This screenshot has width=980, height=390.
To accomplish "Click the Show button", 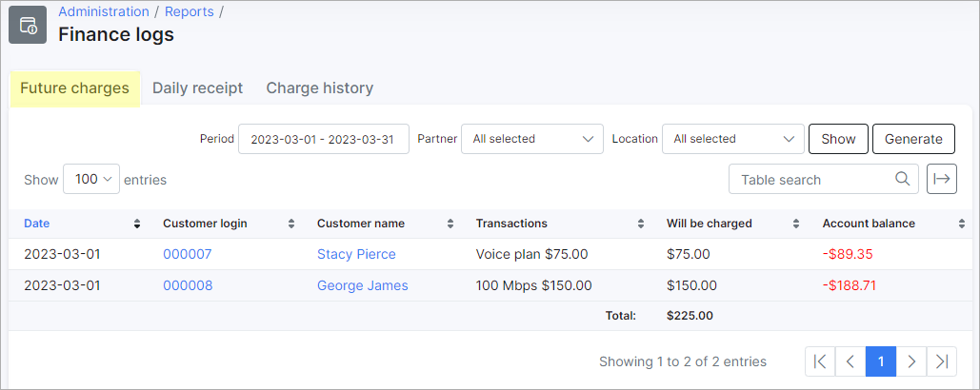I will pyautogui.click(x=838, y=139).
